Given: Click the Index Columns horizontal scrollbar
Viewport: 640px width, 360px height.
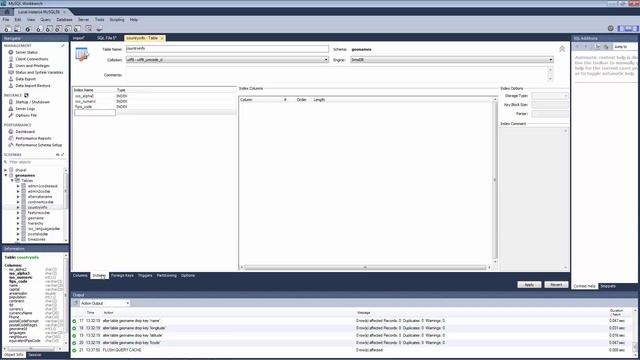Looking at the screenshot, I should [x=365, y=267].
